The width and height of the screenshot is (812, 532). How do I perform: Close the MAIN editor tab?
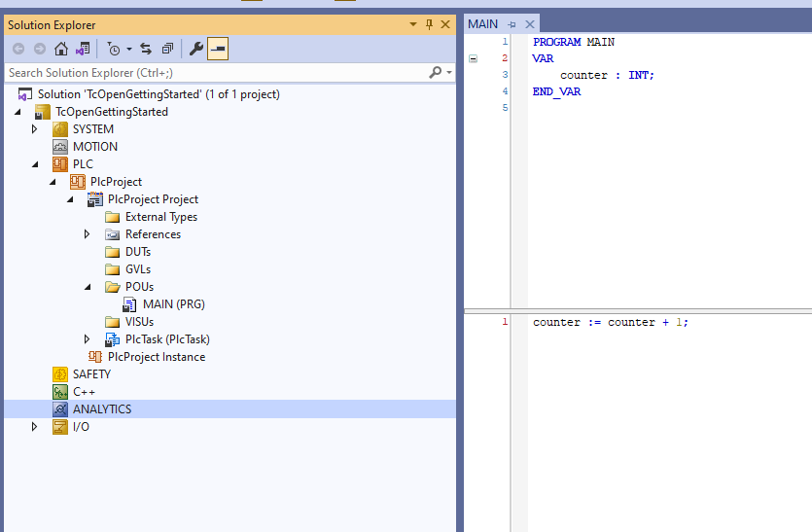click(x=529, y=24)
